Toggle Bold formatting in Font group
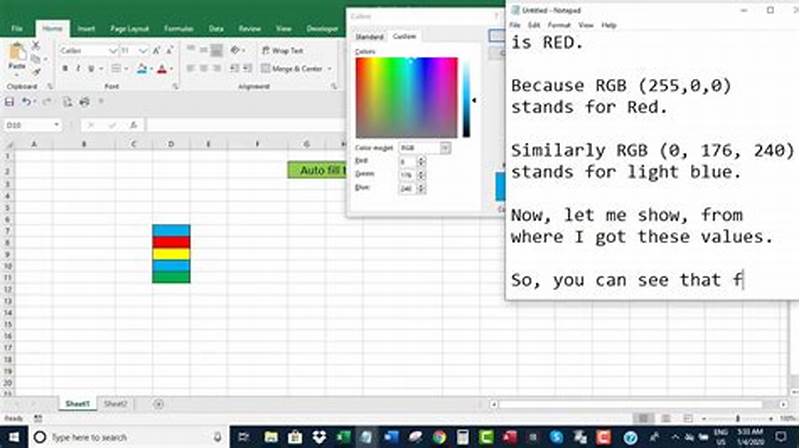 pos(65,68)
